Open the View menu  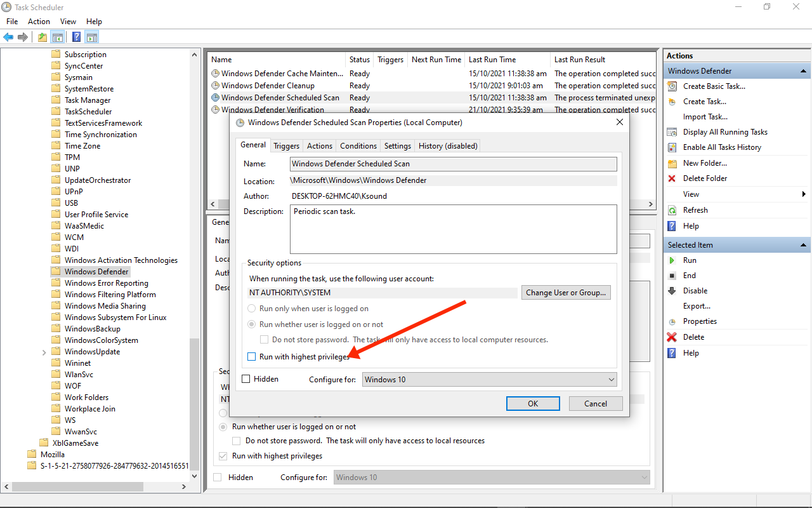tap(68, 22)
